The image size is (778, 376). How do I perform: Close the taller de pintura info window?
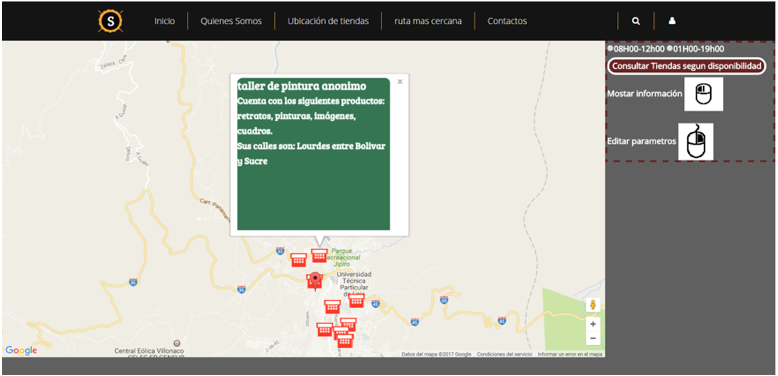pos(400,82)
